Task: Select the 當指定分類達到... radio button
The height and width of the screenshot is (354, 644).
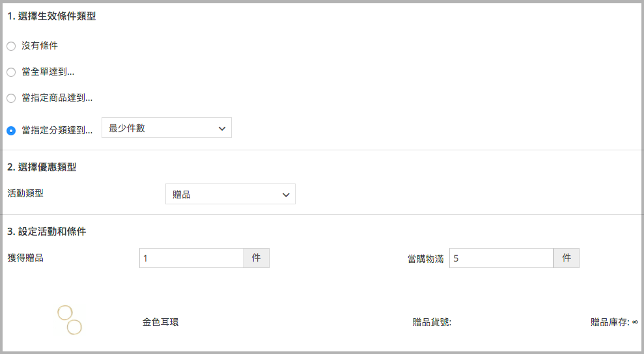Action: (x=11, y=131)
